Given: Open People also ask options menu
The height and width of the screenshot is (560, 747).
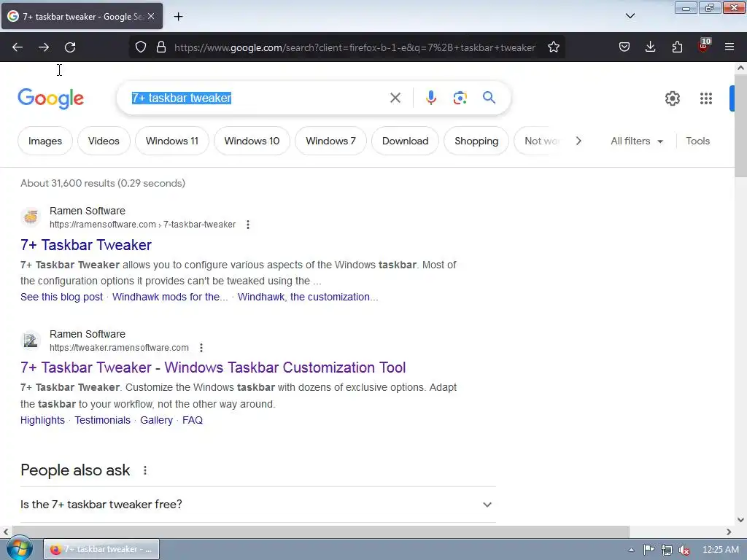Looking at the screenshot, I should [x=145, y=470].
